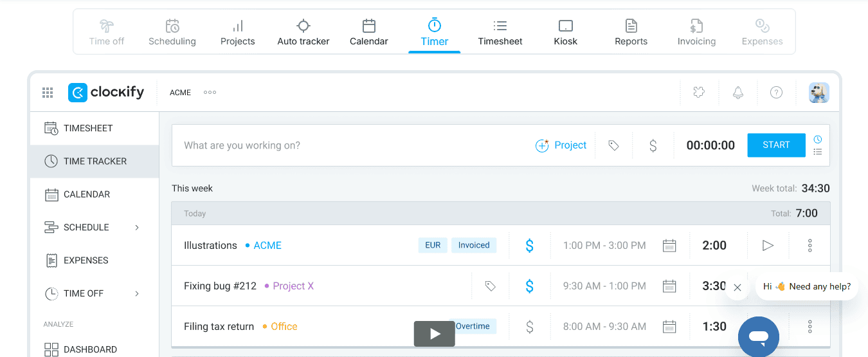
Task: Select the Auto tracker feature tab
Action: pyautogui.click(x=303, y=32)
